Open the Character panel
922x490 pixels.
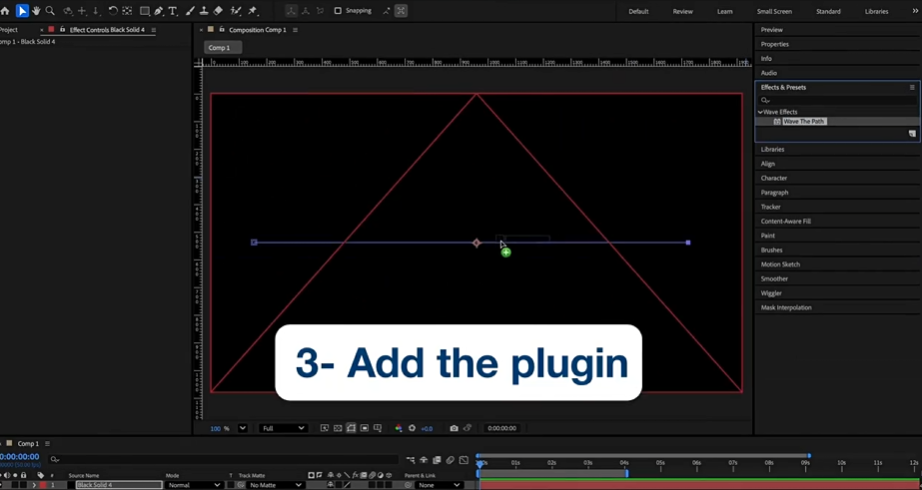click(774, 178)
